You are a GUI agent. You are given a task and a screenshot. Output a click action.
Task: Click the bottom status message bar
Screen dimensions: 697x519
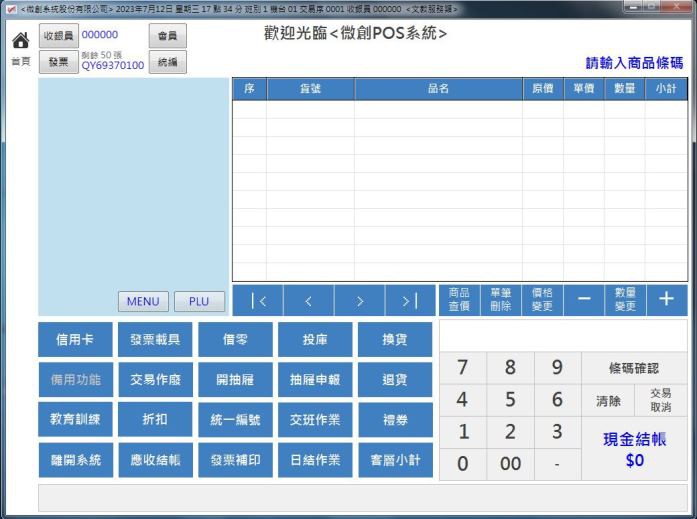coord(363,498)
